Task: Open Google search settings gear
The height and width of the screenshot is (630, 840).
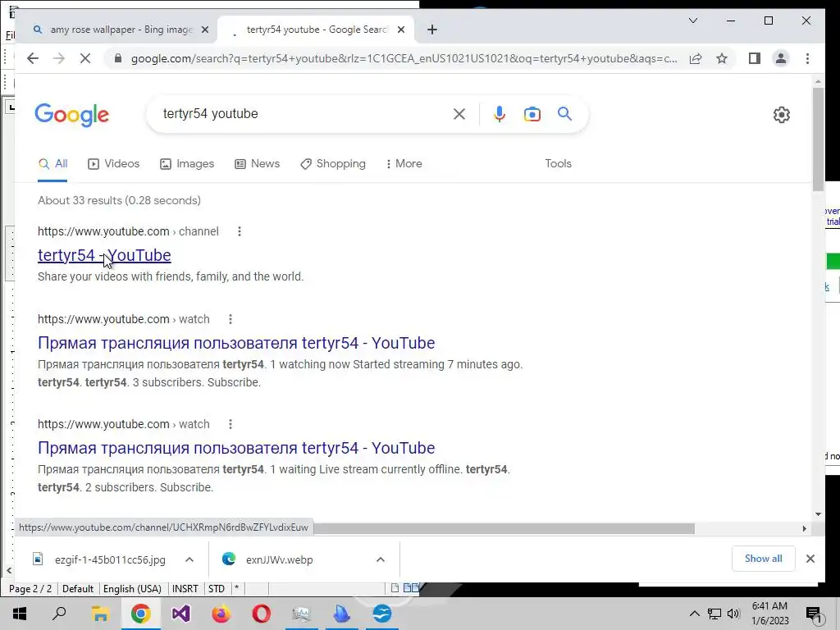Action: click(782, 115)
